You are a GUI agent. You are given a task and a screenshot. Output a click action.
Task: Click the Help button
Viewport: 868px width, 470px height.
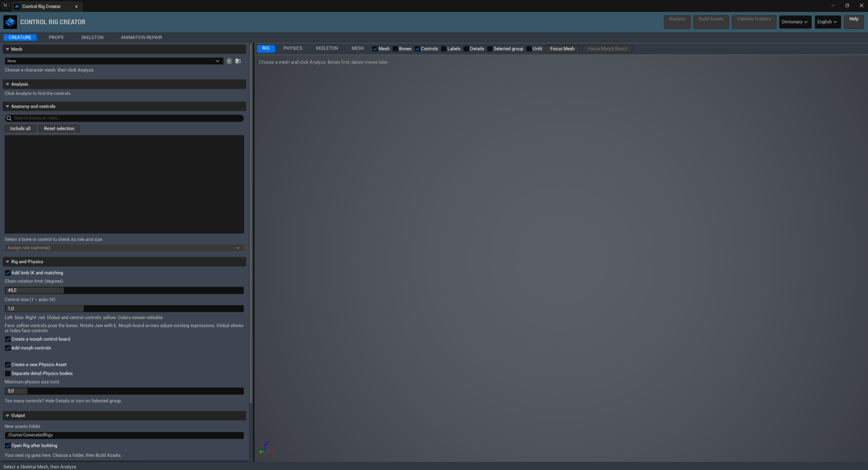click(x=854, y=22)
